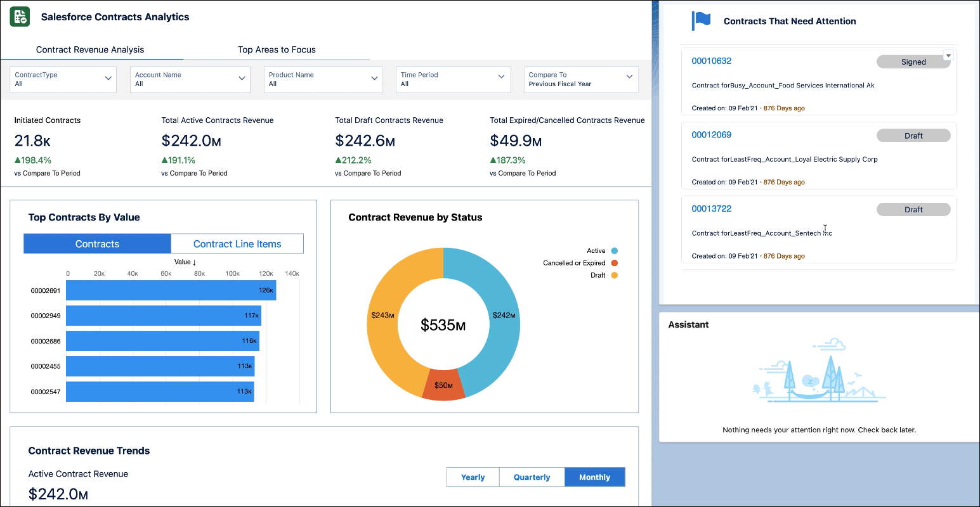The height and width of the screenshot is (507, 980).
Task: Switch to the Contract Line Items view
Action: (237, 243)
